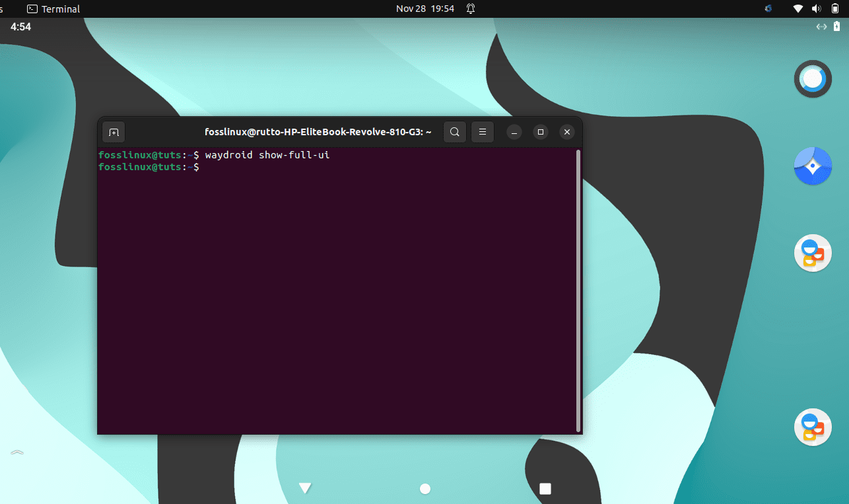This screenshot has width=849, height=504.
Task: Open the Camera app in the Android launcher
Action: coord(813,79)
